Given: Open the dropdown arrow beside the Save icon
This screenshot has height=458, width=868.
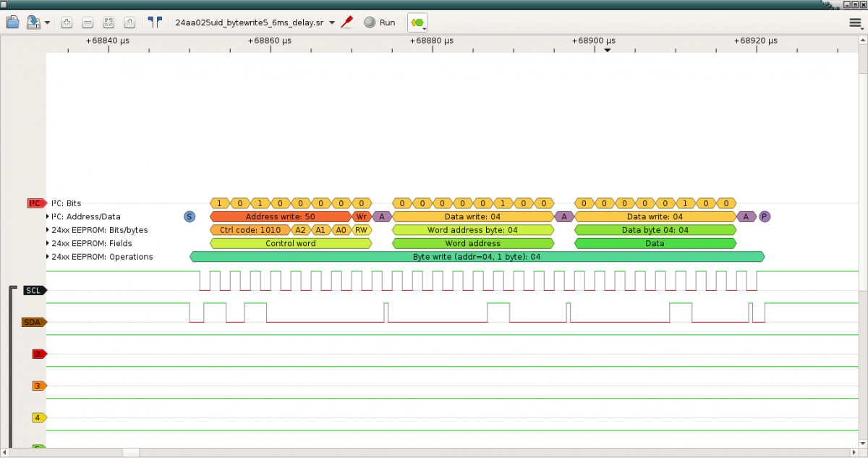Looking at the screenshot, I should 47,22.
